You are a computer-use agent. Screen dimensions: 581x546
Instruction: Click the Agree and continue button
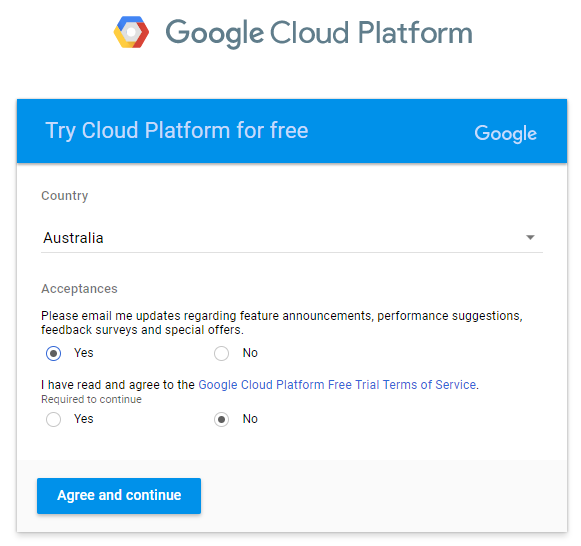pyautogui.click(x=119, y=496)
